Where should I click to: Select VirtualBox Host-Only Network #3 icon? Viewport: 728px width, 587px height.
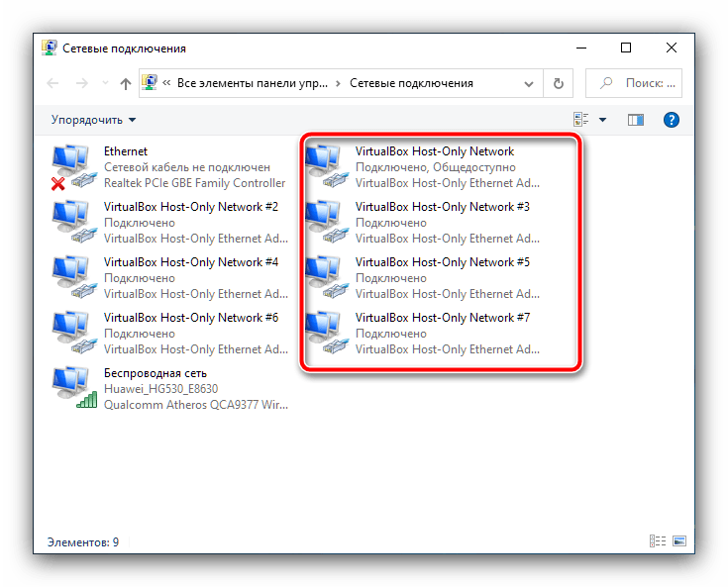(327, 223)
